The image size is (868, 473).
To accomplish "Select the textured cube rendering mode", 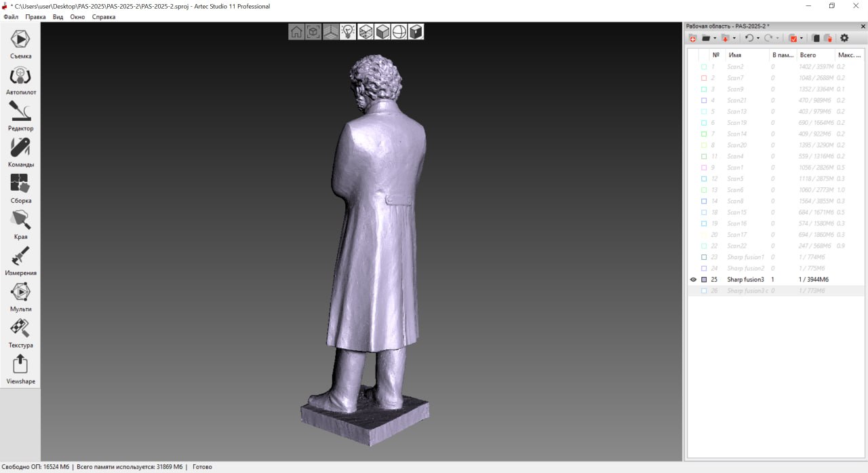I will point(366,32).
